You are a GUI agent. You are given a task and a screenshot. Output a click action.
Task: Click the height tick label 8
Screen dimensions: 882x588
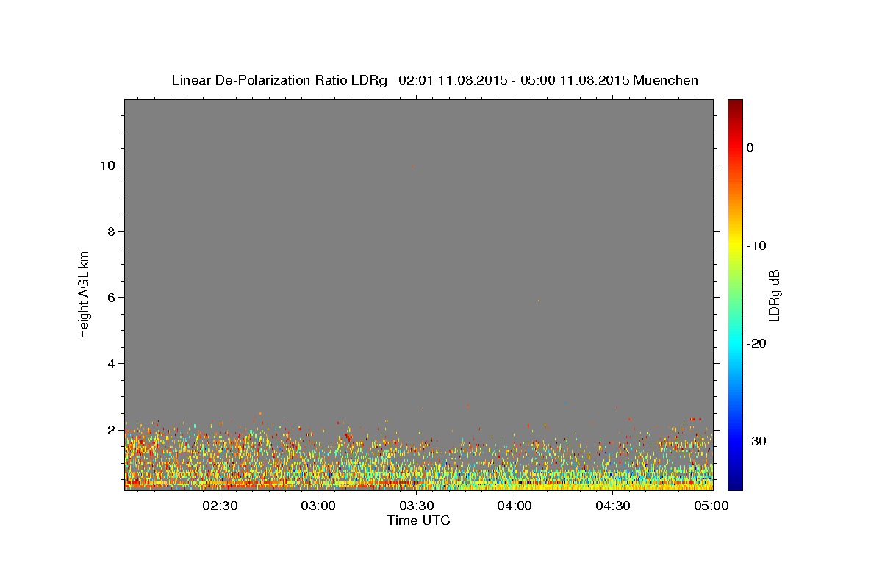pos(112,232)
